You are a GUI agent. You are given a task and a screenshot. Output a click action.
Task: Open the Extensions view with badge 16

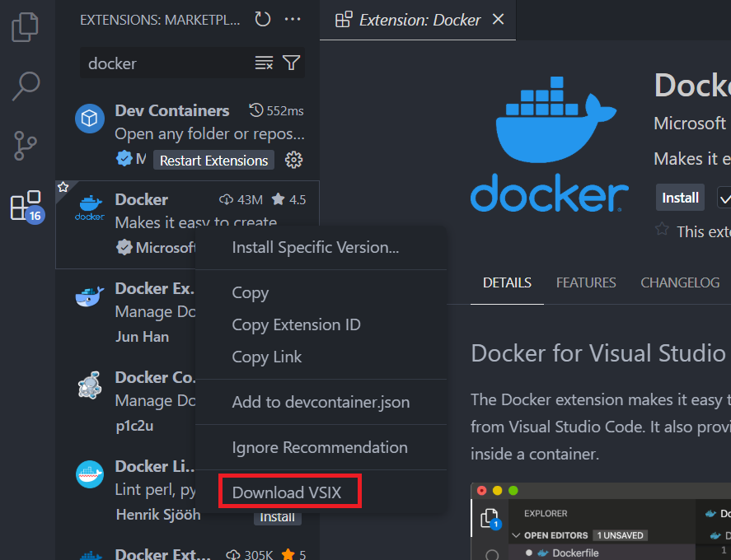(x=27, y=207)
